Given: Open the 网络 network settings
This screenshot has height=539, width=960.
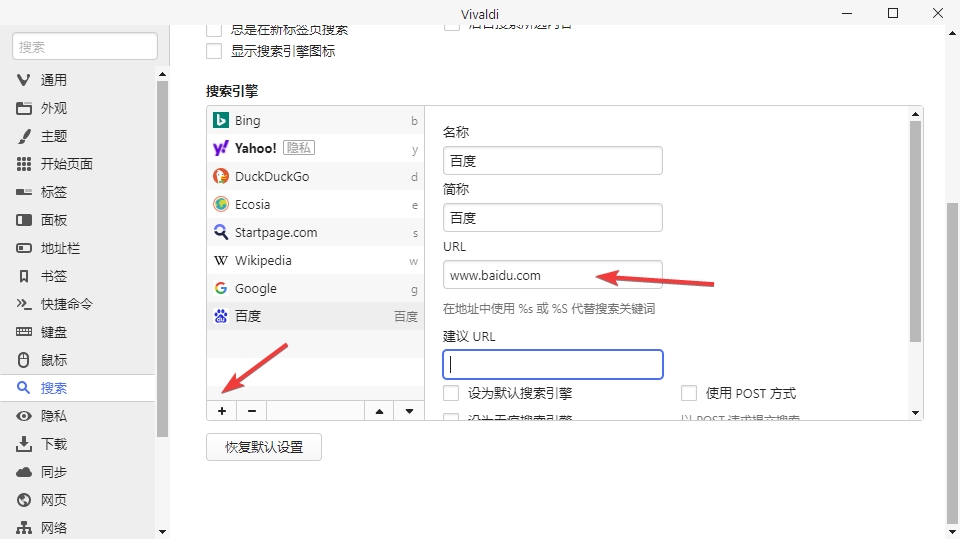Looking at the screenshot, I should pyautogui.click(x=78, y=527).
